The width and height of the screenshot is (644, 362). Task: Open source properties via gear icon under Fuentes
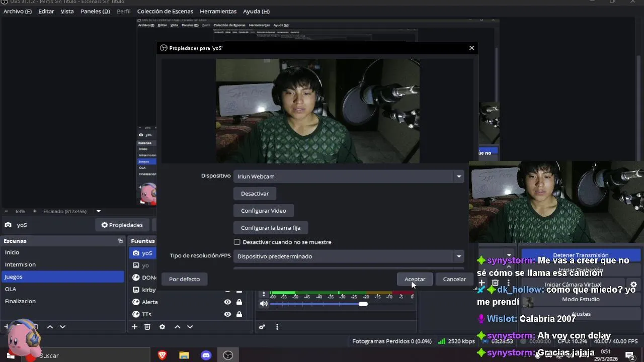point(162,327)
